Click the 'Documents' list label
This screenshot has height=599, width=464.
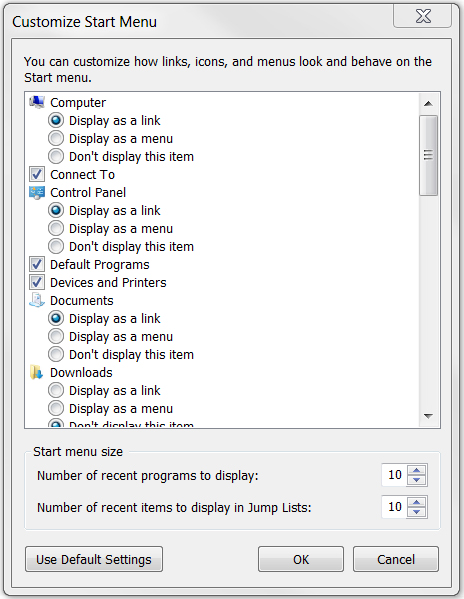pyautogui.click(x=82, y=301)
